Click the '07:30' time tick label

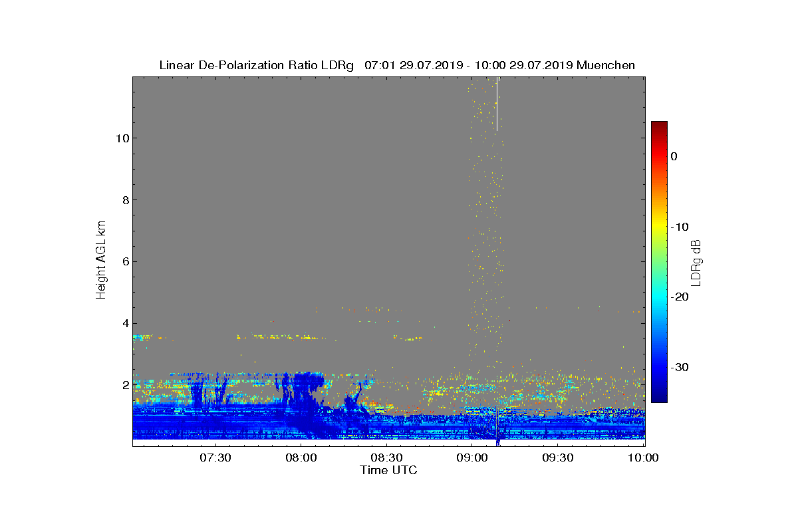coord(215,458)
